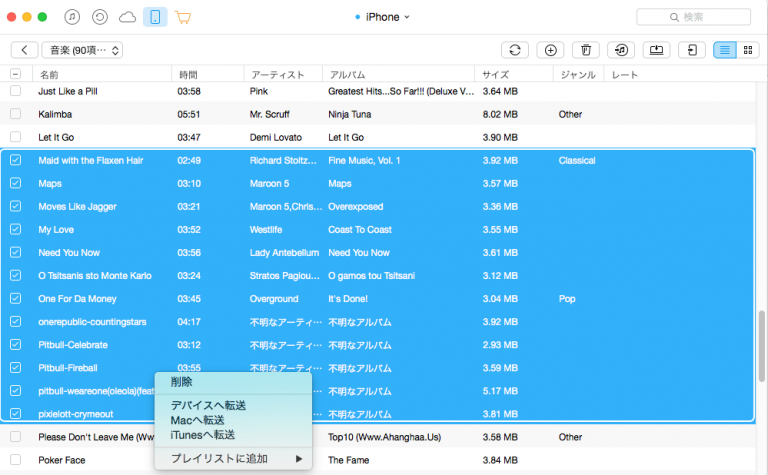Viewport: 768px width, 475px height.
Task: Uncheck the pixielott-crymeout checkbox
Action: tap(16, 413)
